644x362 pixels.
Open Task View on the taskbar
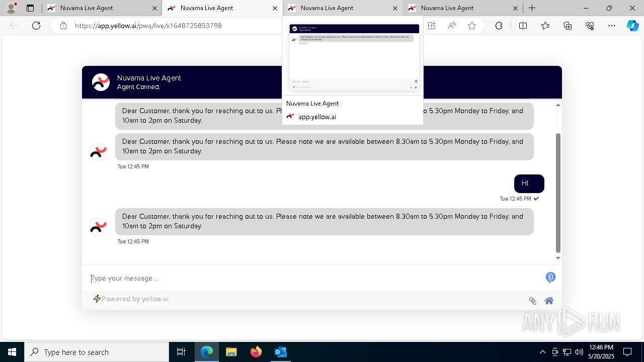pyautogui.click(x=181, y=352)
